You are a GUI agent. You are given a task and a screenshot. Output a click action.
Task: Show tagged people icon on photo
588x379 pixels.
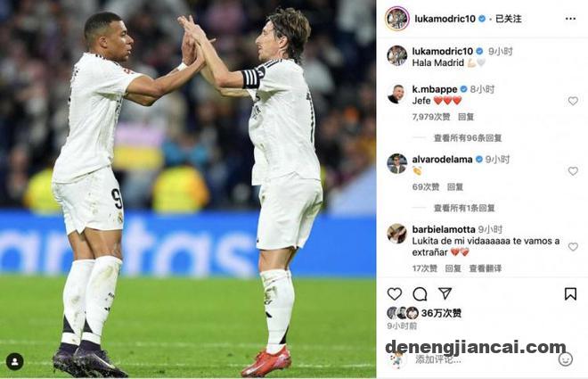pyautogui.click(x=15, y=362)
